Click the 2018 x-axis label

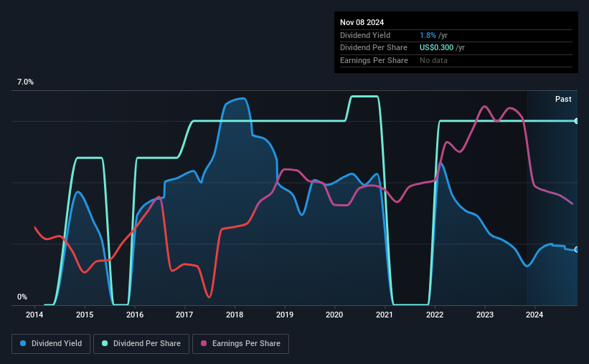(235, 315)
